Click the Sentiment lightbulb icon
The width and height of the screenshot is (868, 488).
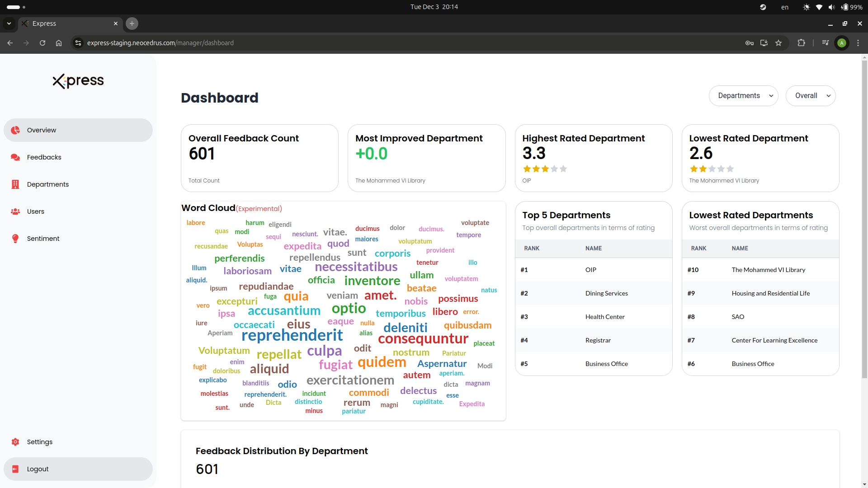(15, 239)
